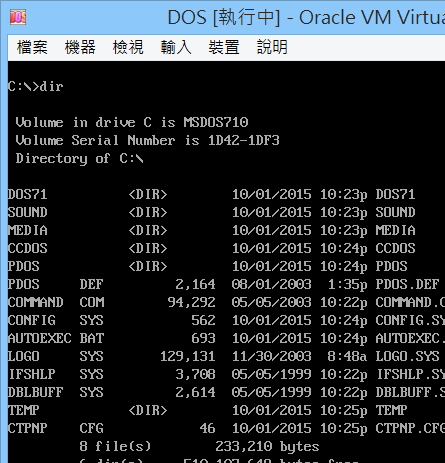The height and width of the screenshot is (463, 445).
Task: Click the long name PDOS.DEF
Action: tap(407, 284)
